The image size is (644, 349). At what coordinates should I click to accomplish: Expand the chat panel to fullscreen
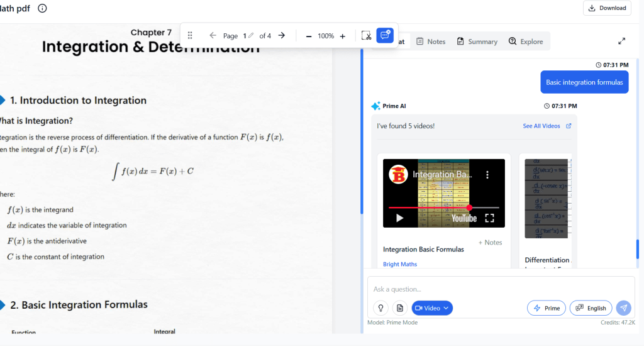pyautogui.click(x=621, y=42)
